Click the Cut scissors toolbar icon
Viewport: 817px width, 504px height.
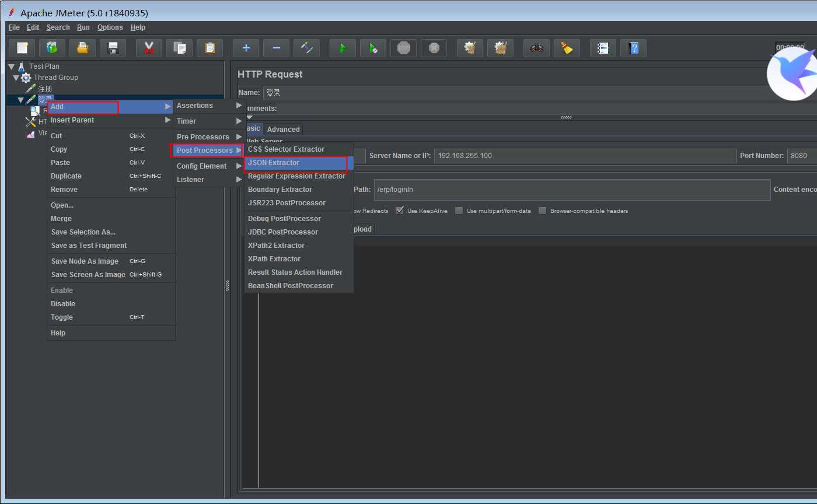pyautogui.click(x=149, y=48)
